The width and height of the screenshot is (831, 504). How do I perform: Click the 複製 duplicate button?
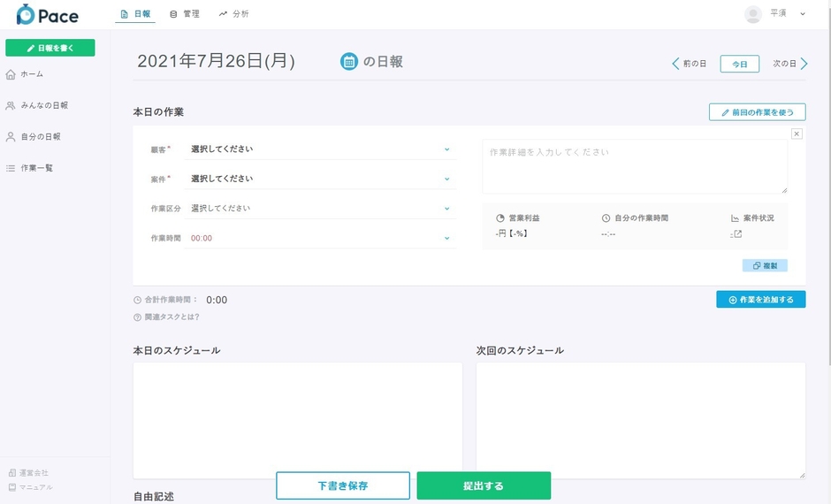coord(765,265)
